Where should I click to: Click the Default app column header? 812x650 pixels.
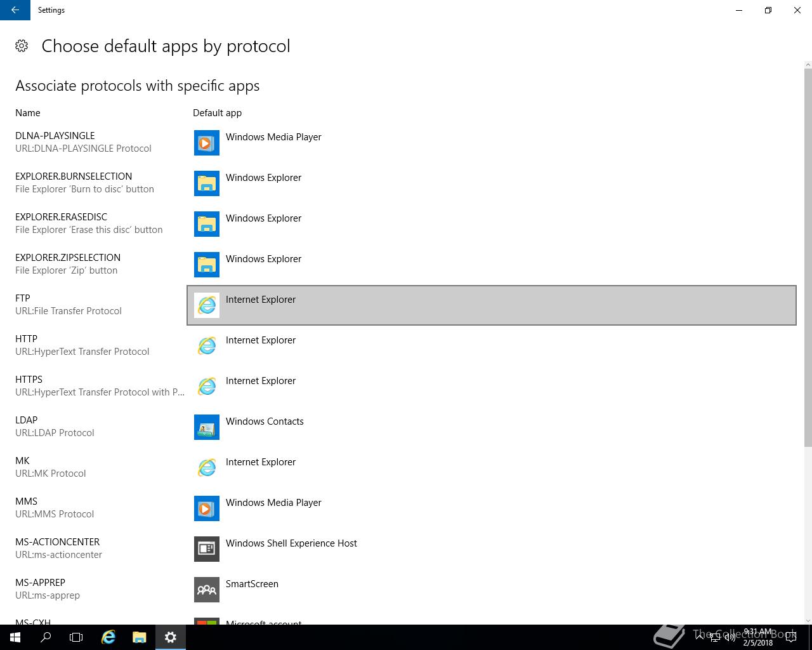218,113
